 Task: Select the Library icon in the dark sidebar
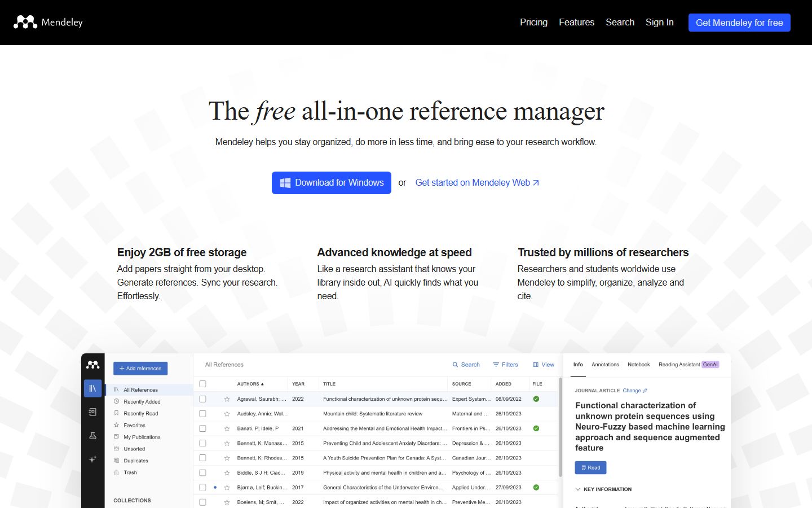[x=93, y=388]
